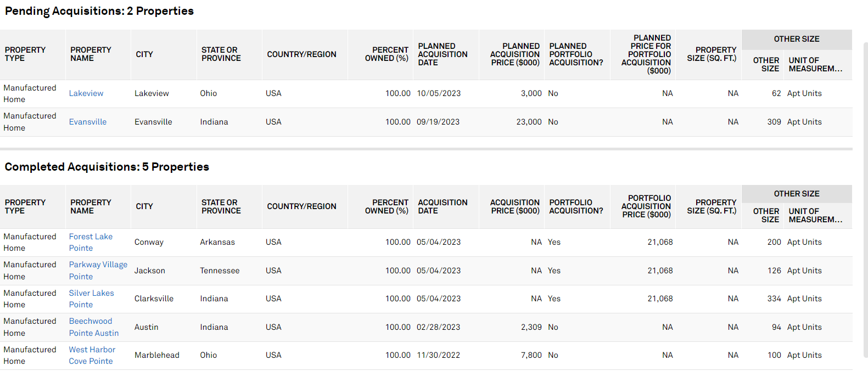Click pending table Property Type header
The image size is (868, 371).
coord(25,54)
